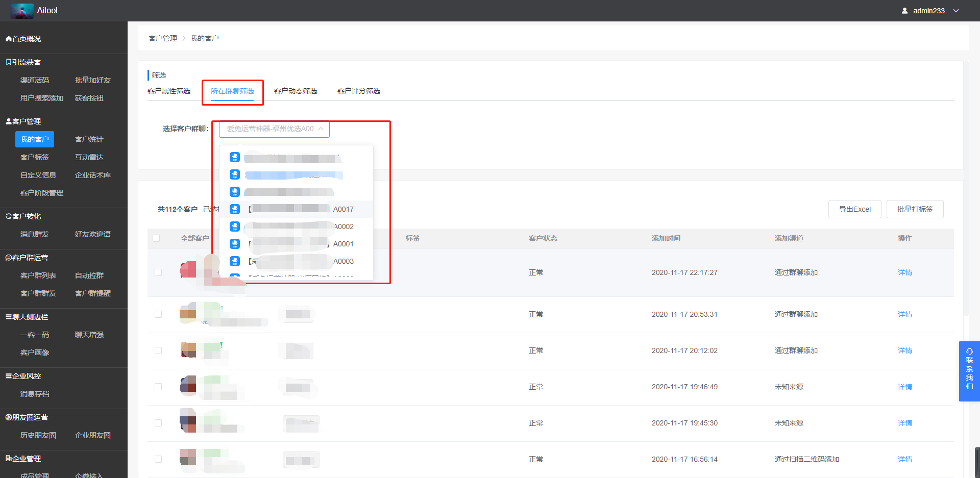Go to 自动拉群 page

tap(89, 275)
